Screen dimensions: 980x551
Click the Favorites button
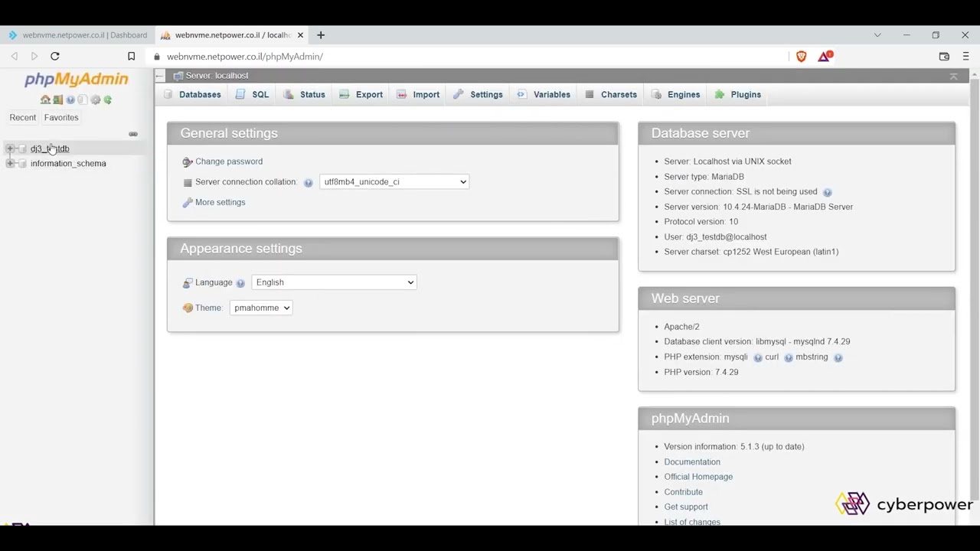click(61, 118)
